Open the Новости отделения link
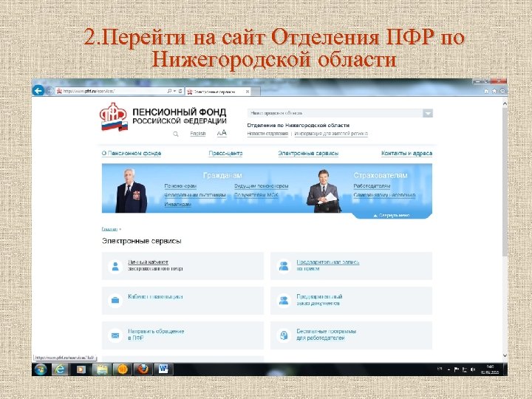This screenshot has width=532, height=399. pyautogui.click(x=267, y=134)
